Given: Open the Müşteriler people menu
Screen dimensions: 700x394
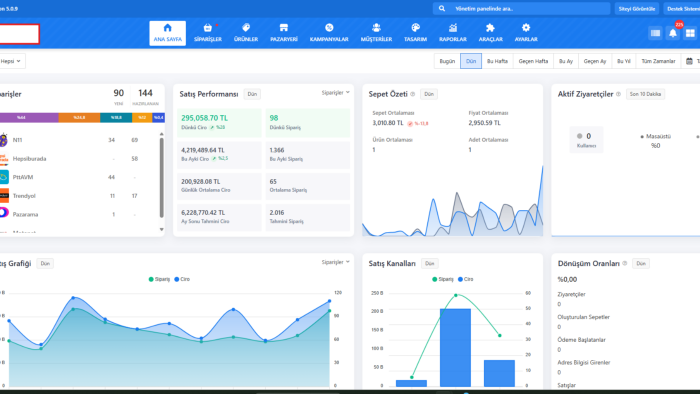Looking at the screenshot, I should 376,33.
